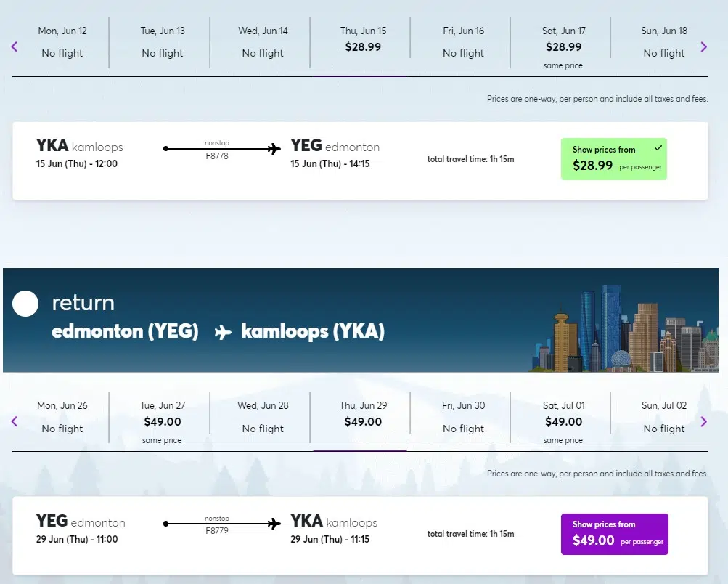Go to earlier return dates arrow
This screenshot has width=728, height=584.
pos(15,421)
